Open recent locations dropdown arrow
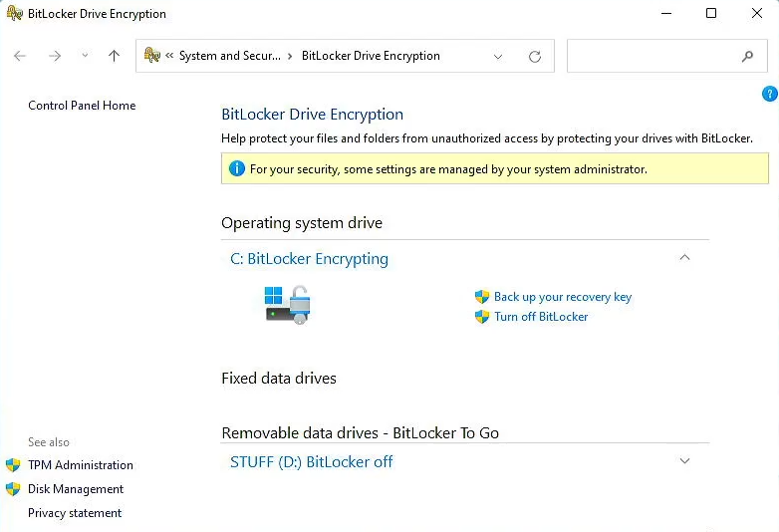 [x=85, y=55]
